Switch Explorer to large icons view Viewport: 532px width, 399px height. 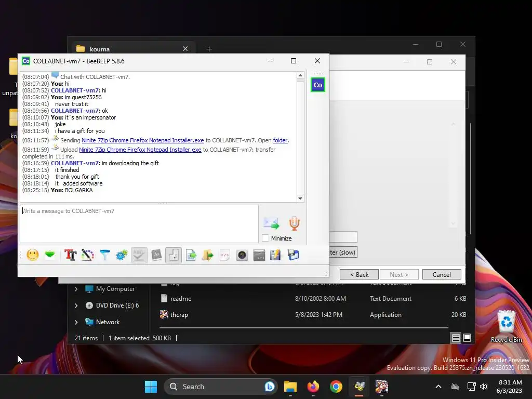467,338
